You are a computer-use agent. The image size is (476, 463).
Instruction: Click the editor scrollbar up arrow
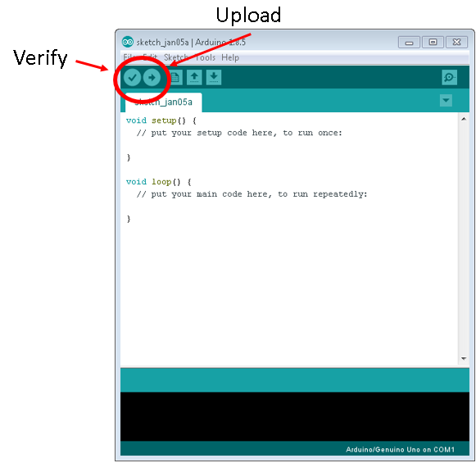click(464, 119)
